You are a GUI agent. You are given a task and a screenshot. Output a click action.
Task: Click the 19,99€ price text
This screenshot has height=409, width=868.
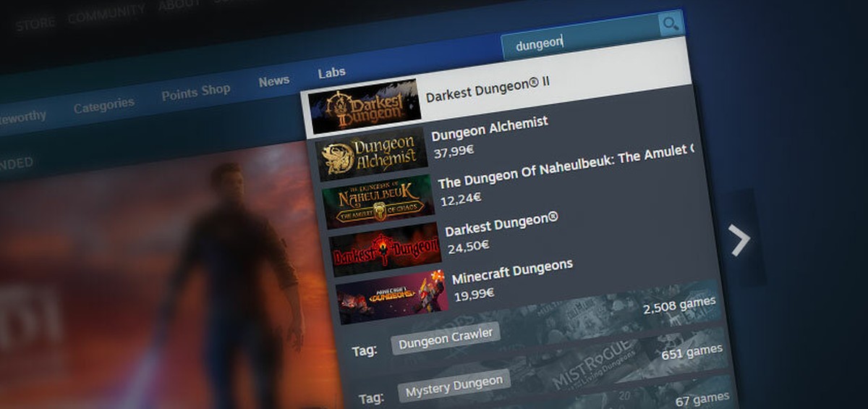475,294
